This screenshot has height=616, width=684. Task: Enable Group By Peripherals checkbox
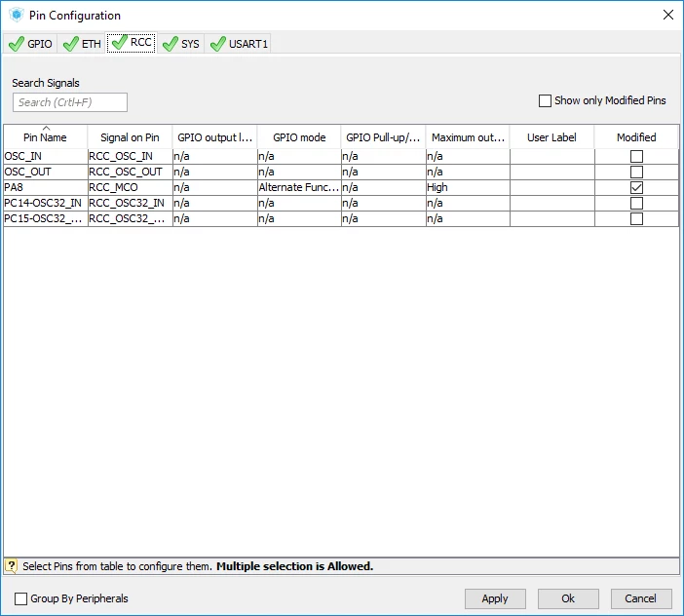point(20,598)
